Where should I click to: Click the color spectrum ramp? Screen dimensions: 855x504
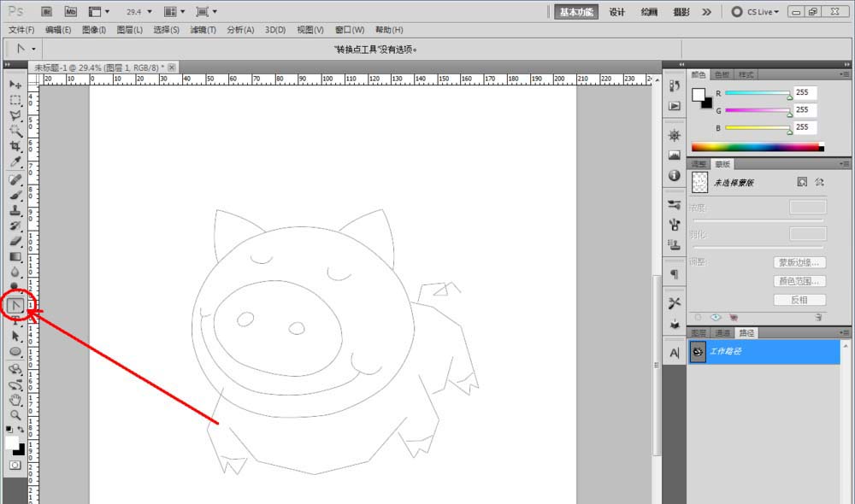tap(758, 147)
